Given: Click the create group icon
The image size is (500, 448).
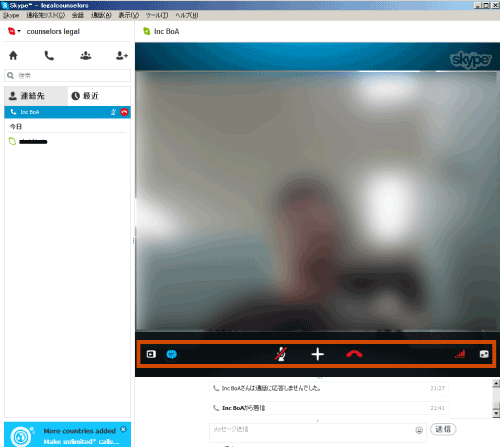Looking at the screenshot, I should tap(86, 55).
